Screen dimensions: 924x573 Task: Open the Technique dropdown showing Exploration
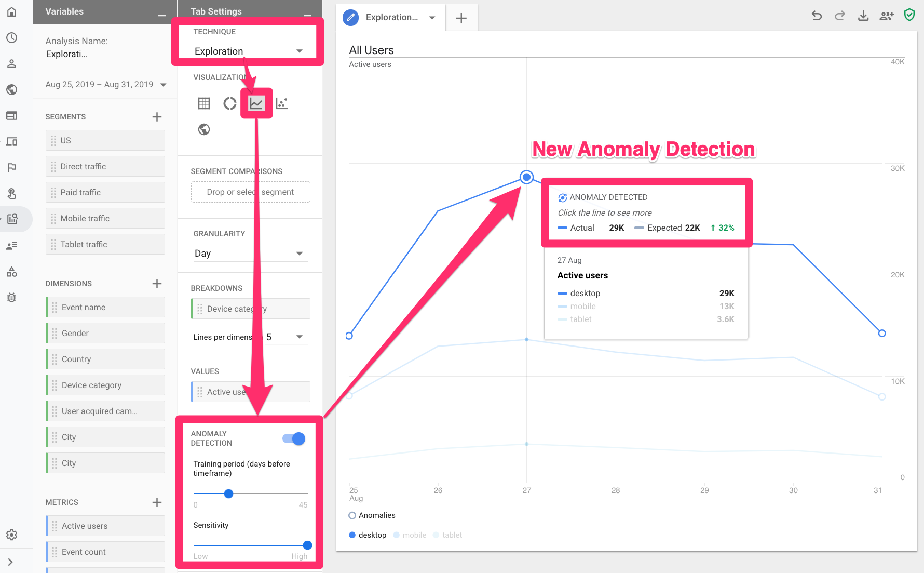click(248, 51)
